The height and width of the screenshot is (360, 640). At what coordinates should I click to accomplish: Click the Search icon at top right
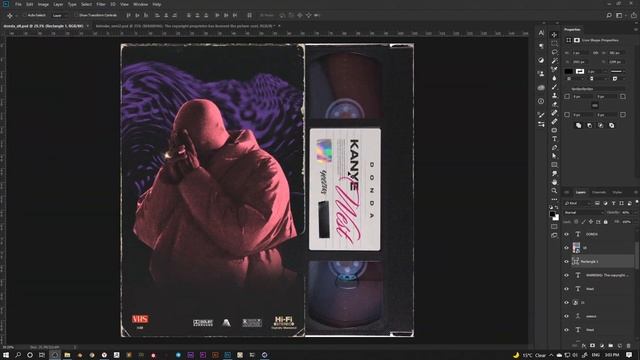pyautogui.click(x=609, y=15)
